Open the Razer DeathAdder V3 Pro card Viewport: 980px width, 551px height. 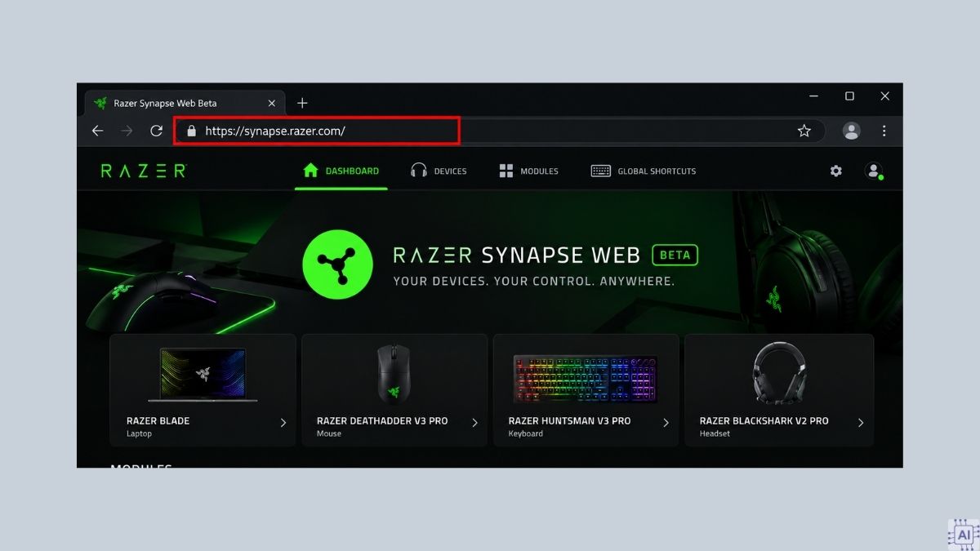click(394, 390)
